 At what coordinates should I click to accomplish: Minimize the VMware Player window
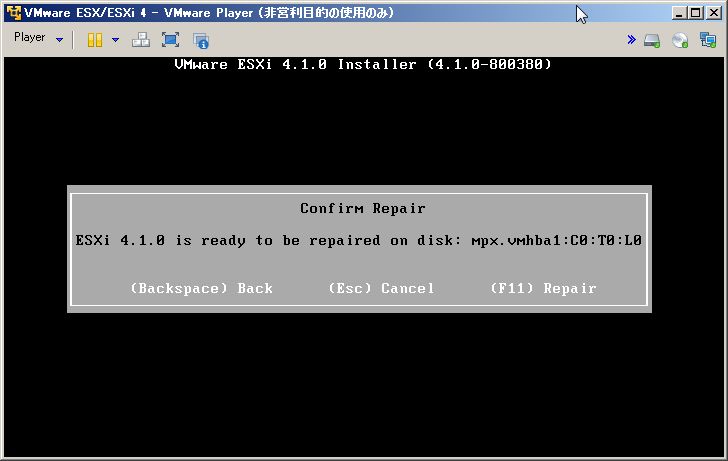[x=679, y=13]
